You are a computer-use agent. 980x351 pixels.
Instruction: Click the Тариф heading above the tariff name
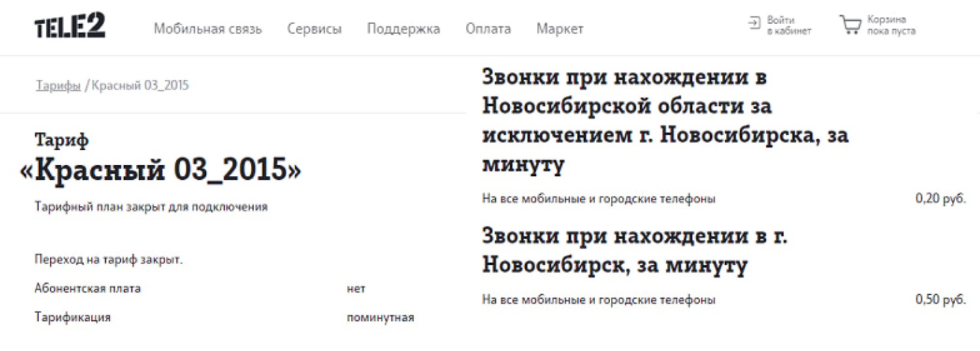pos(61,141)
